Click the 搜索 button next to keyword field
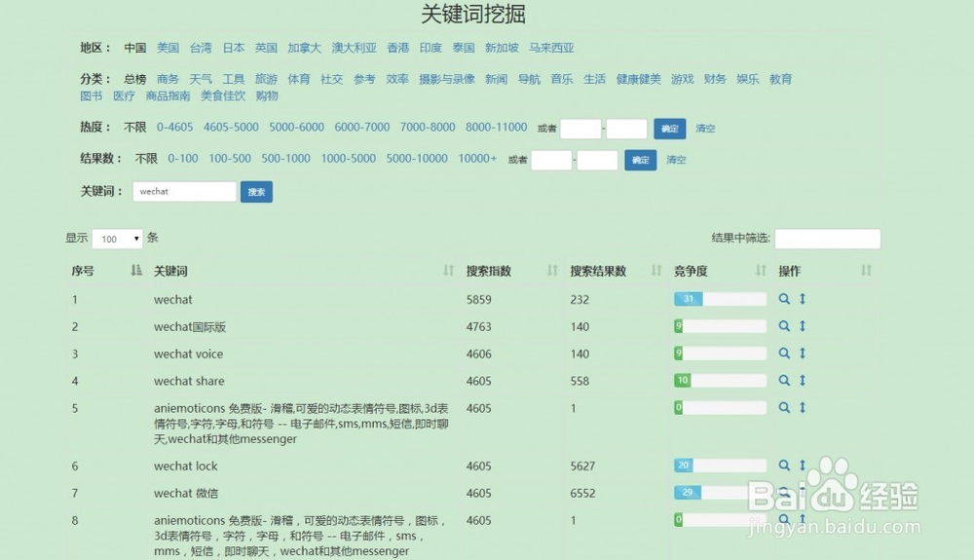The height and width of the screenshot is (560, 974). (x=256, y=192)
